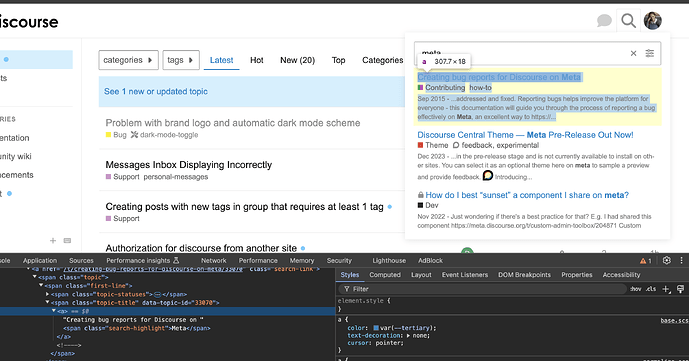Open Problem with brand logo topic
This screenshot has height=361, width=689.
coord(233,123)
